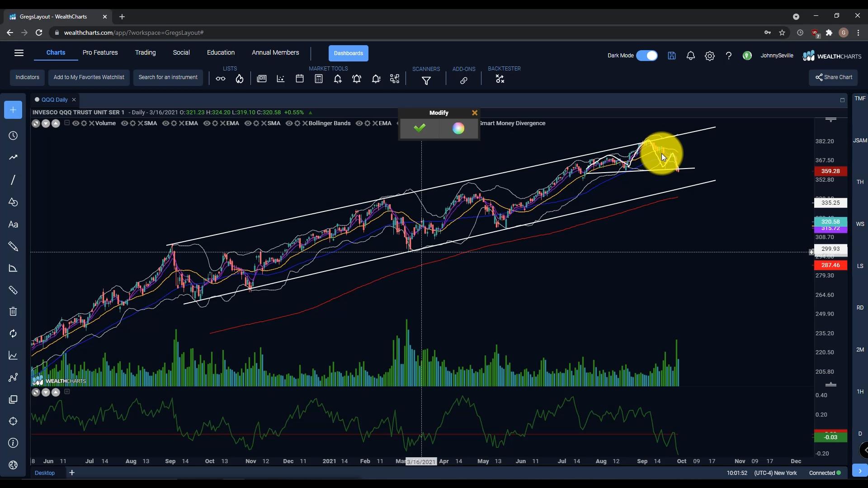Toggle visibility of the second EMA indicator
This screenshot has height=488, width=868.
click(x=207, y=123)
